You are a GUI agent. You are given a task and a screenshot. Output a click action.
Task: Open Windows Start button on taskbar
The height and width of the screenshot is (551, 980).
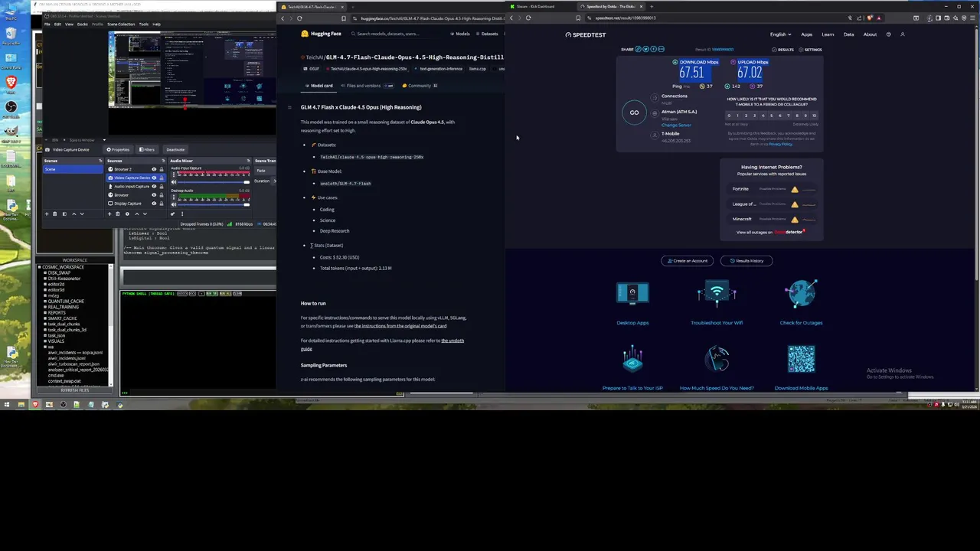click(x=7, y=405)
